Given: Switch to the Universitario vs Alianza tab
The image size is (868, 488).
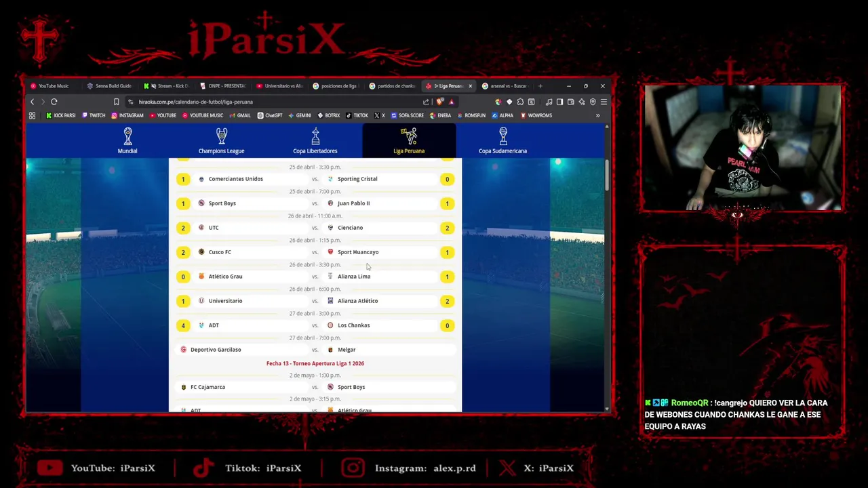Looking at the screenshot, I should 280,86.
